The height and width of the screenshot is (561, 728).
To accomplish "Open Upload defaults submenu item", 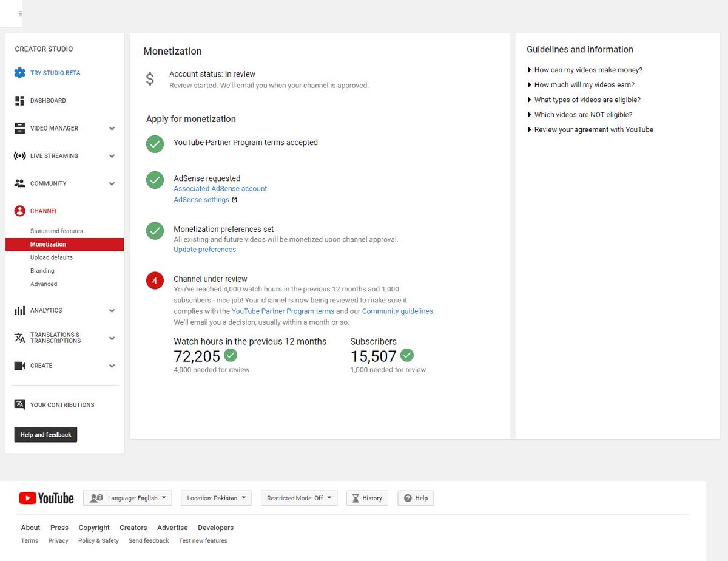I will click(52, 257).
